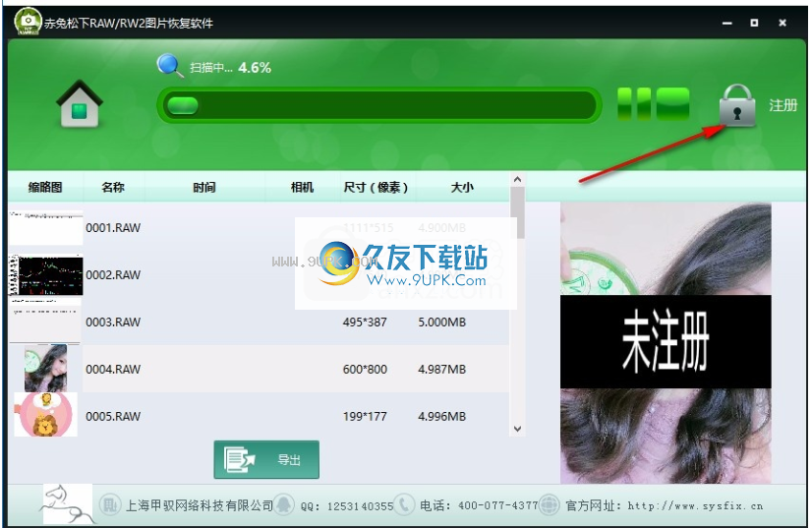Export recovered files with 导出 button
The image size is (812, 528).
266,459
